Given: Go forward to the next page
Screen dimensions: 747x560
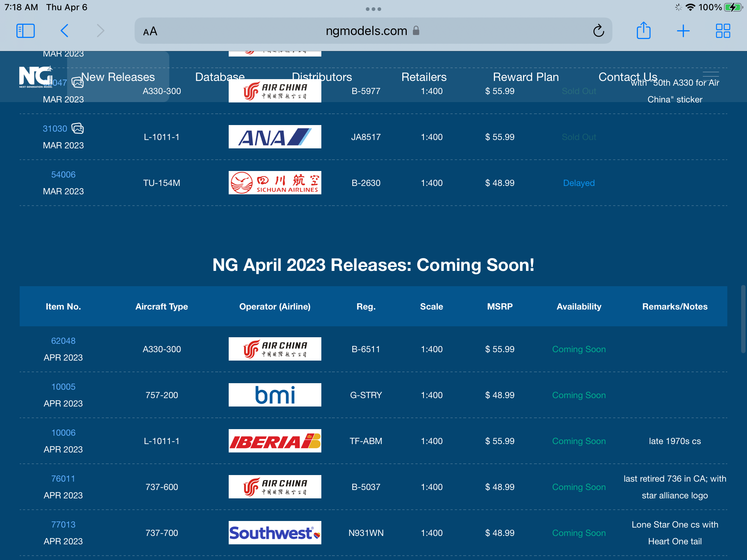Looking at the screenshot, I should tap(101, 31).
